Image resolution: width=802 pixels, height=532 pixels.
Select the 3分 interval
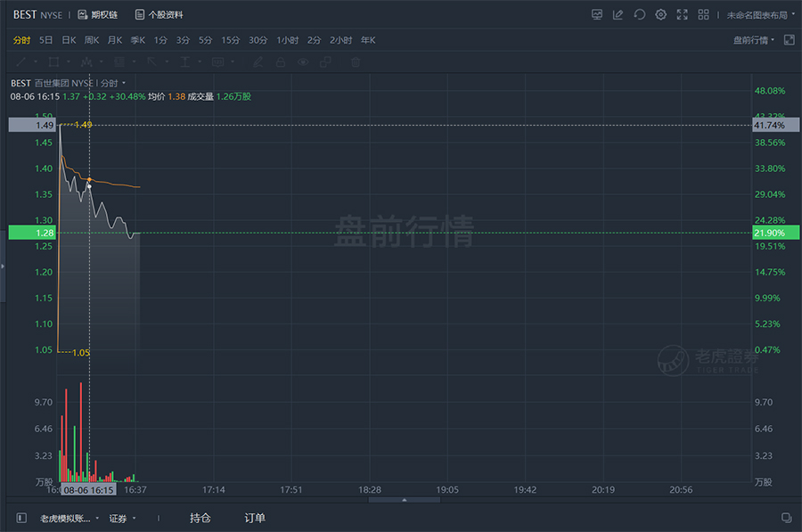tap(183, 40)
